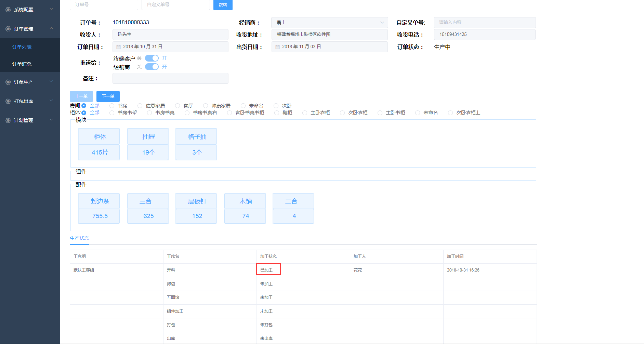Click calendar icon in 订单日期 field
Image resolution: width=644 pixels, height=344 pixels.
[118, 47]
